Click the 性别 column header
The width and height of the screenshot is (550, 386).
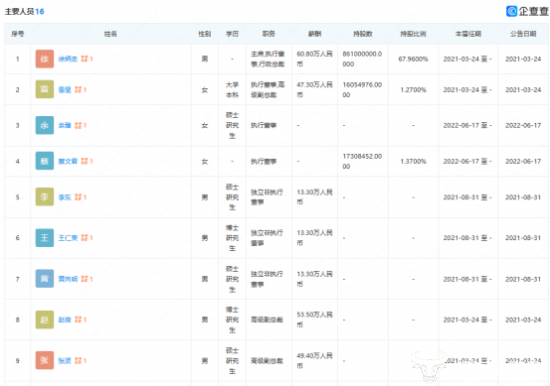click(x=204, y=34)
